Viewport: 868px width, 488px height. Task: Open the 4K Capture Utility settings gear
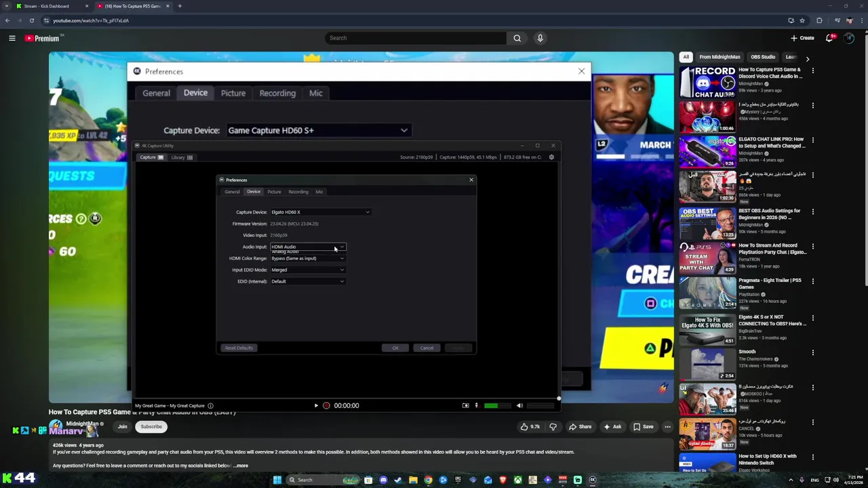pyautogui.click(x=551, y=157)
